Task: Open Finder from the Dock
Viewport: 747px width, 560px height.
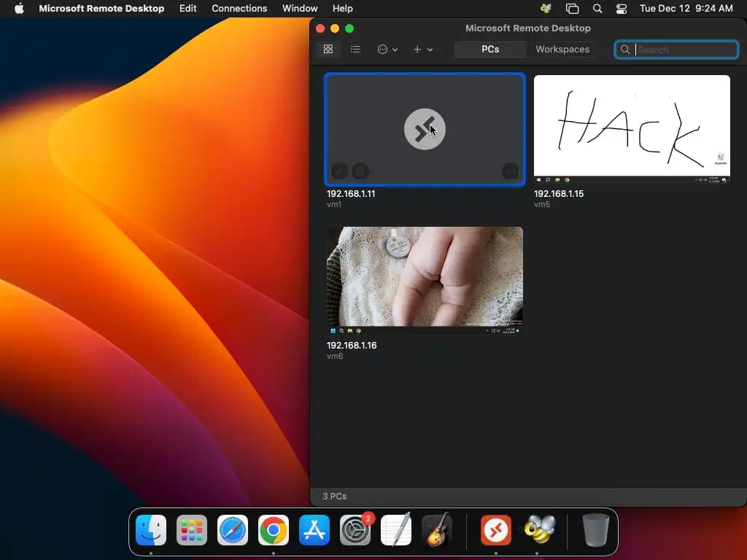Action: click(x=151, y=530)
